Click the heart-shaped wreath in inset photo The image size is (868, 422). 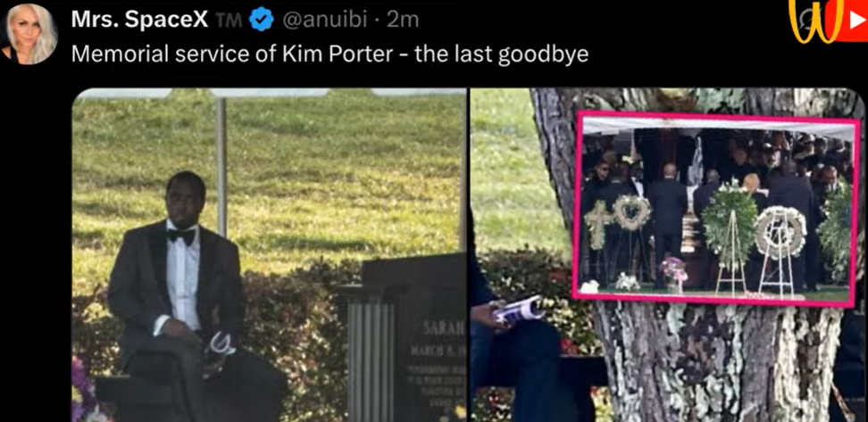[x=631, y=212]
